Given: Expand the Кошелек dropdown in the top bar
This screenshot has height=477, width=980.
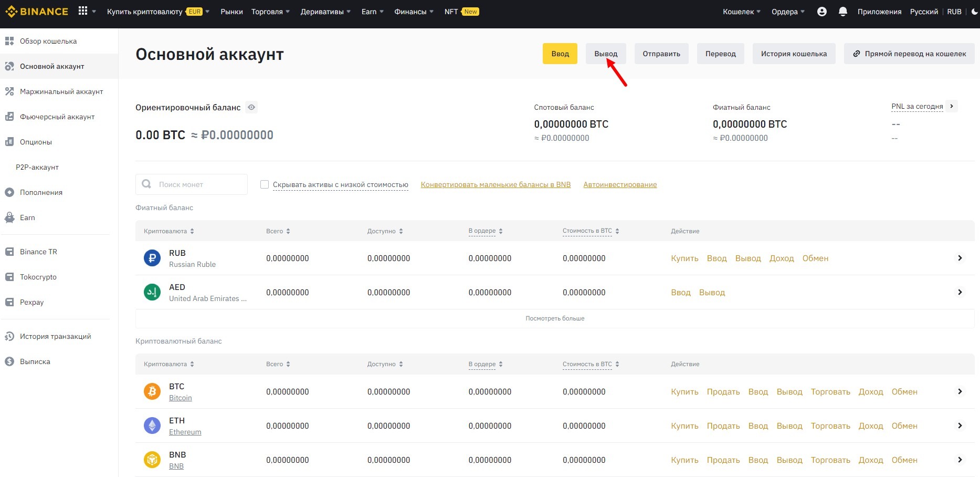Looking at the screenshot, I should (x=741, y=12).
